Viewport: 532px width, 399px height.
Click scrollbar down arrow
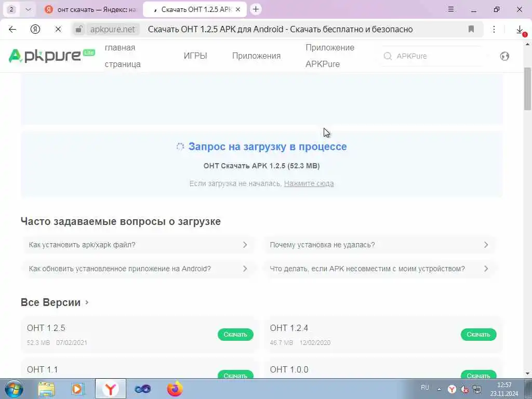[528, 374]
